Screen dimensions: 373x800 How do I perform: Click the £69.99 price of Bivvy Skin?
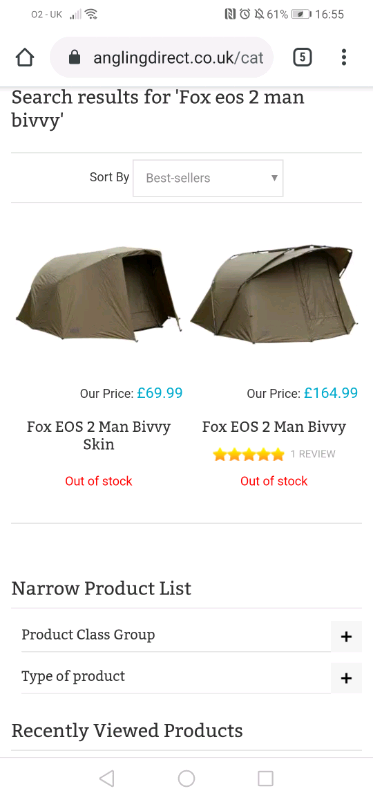point(160,393)
